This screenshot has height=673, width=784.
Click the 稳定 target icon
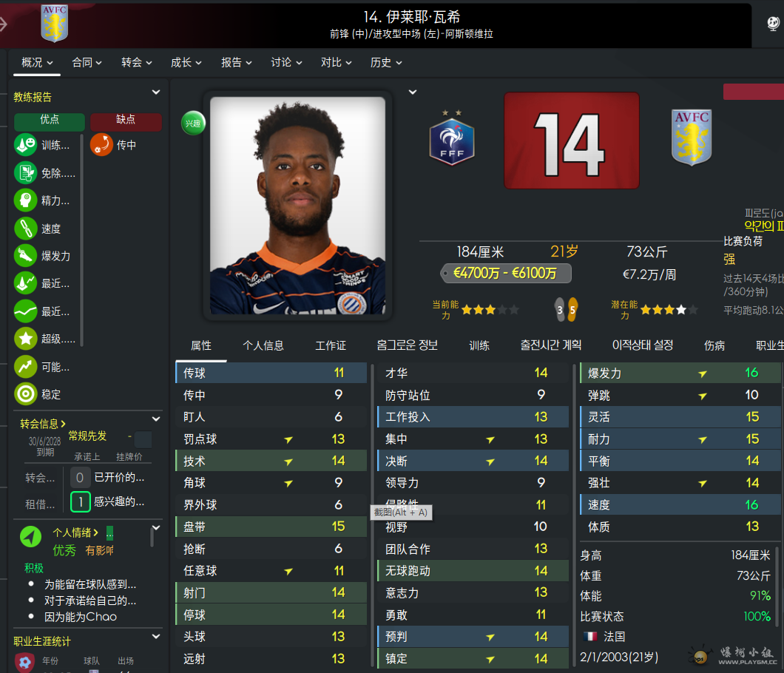25,394
